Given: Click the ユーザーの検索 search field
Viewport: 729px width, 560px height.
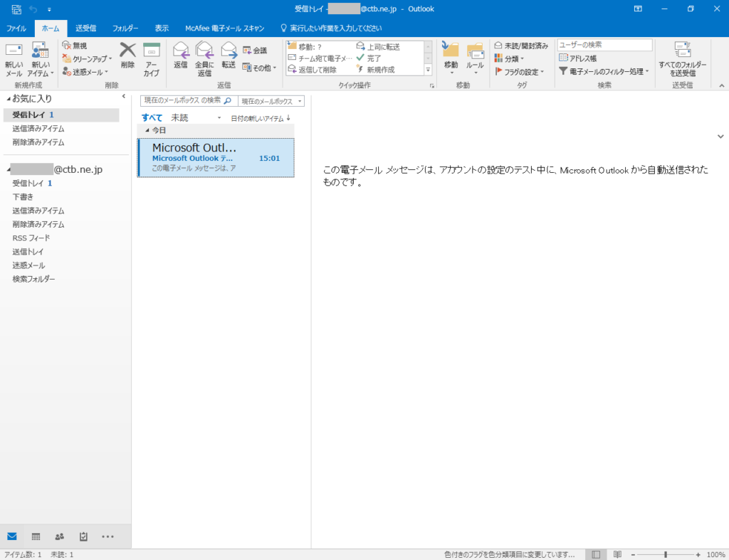Looking at the screenshot, I should 604,45.
